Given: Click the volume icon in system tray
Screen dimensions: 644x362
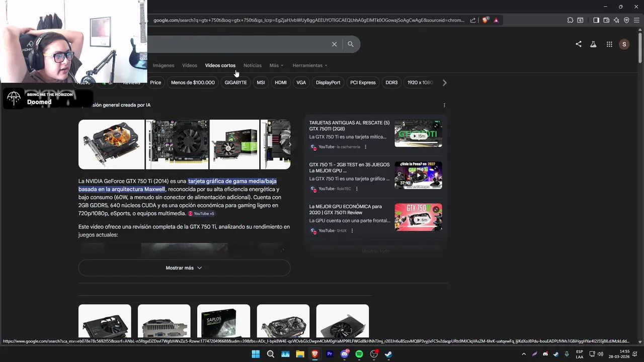Looking at the screenshot, I should [600, 354].
